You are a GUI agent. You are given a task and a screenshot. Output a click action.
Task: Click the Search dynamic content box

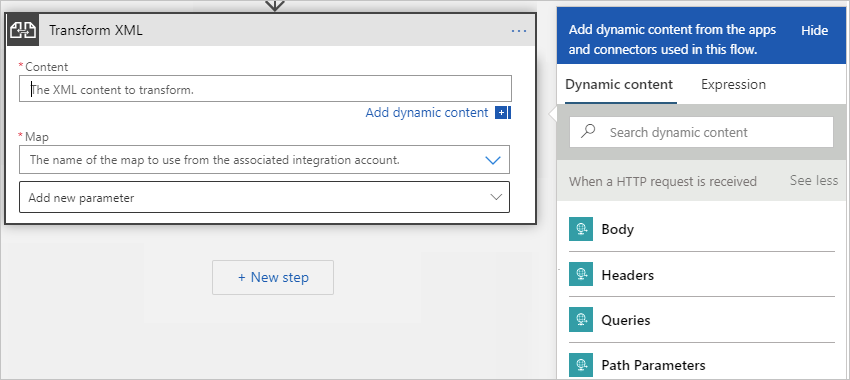click(701, 132)
